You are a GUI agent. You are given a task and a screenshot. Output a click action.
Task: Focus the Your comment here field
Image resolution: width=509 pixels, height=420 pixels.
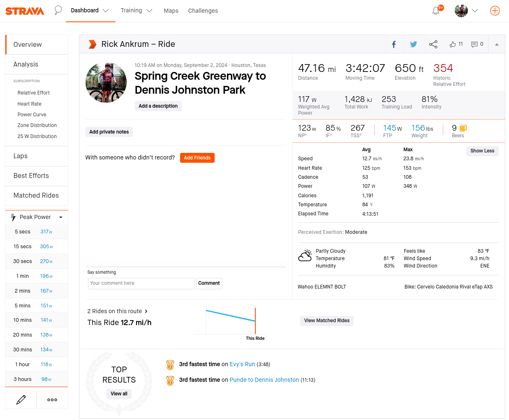tap(141, 283)
